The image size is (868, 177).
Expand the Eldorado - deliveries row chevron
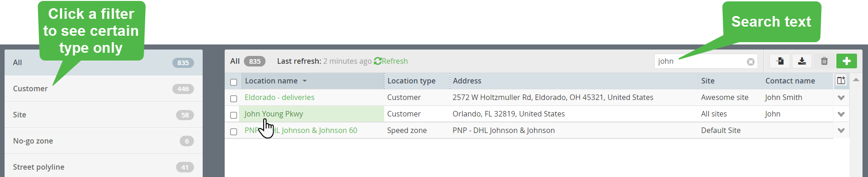(x=841, y=98)
